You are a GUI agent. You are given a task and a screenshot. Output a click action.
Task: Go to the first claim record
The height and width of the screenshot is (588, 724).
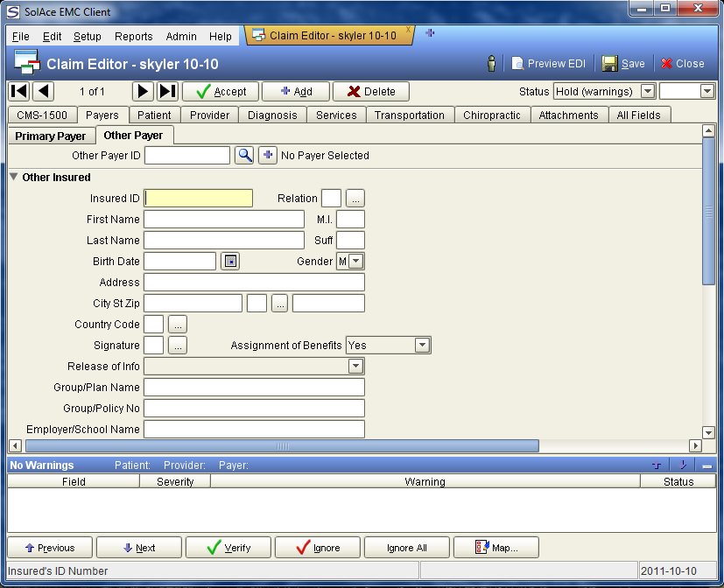tap(19, 91)
